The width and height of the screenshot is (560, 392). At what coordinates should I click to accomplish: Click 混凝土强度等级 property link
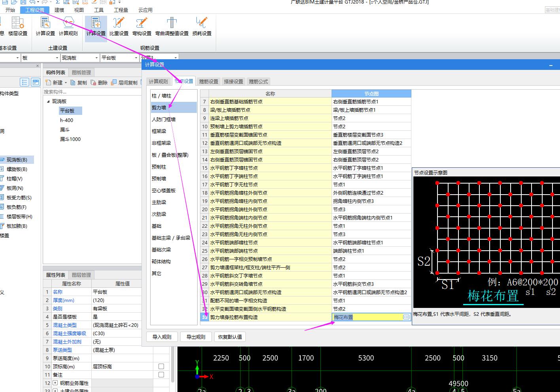click(x=70, y=333)
